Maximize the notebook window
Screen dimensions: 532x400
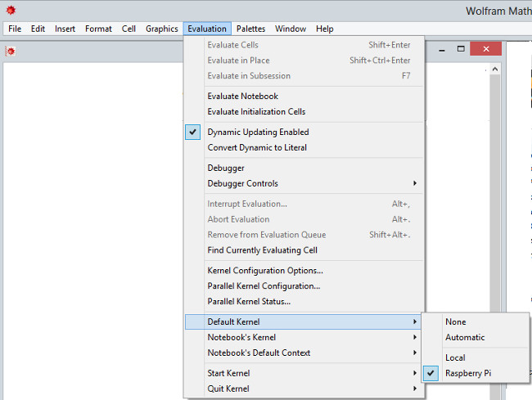[462, 50]
